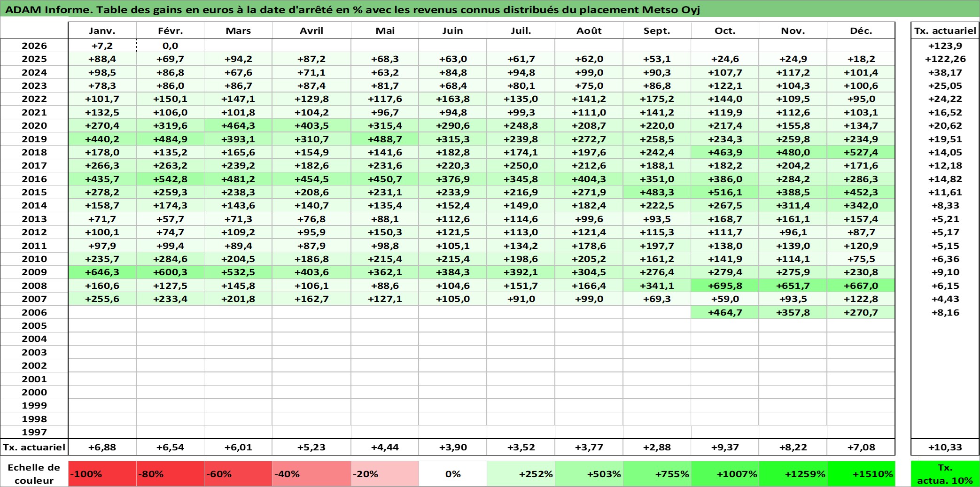Click the Mars column header
Viewport: 980px width, 487px height.
[x=238, y=31]
